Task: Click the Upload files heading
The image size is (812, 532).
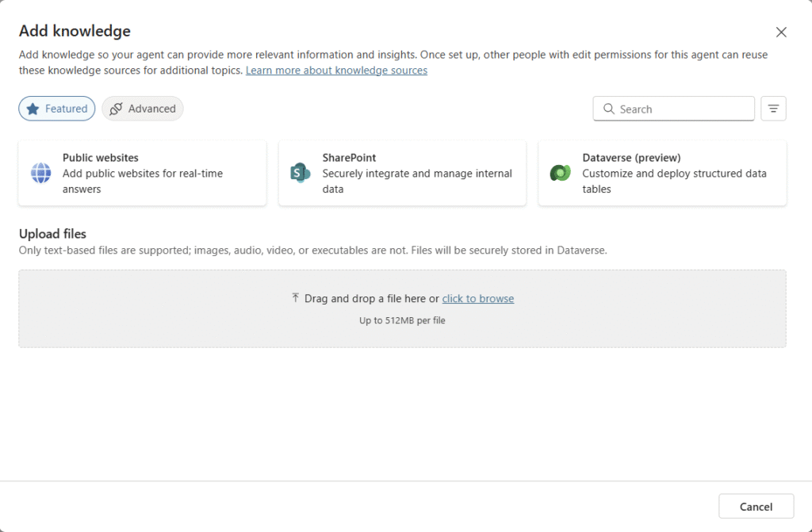Action: click(x=52, y=234)
